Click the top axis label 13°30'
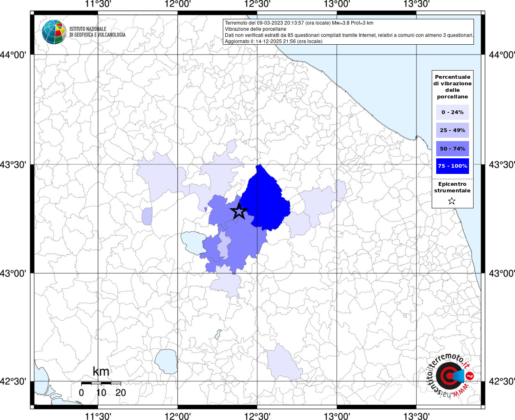The width and height of the screenshot is (515, 420). tap(417, 5)
